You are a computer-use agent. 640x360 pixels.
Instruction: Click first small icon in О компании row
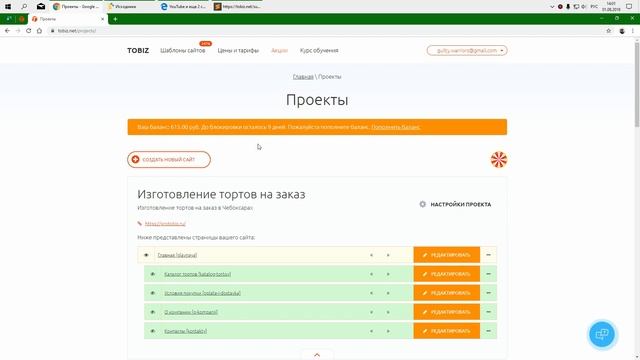click(x=371, y=312)
